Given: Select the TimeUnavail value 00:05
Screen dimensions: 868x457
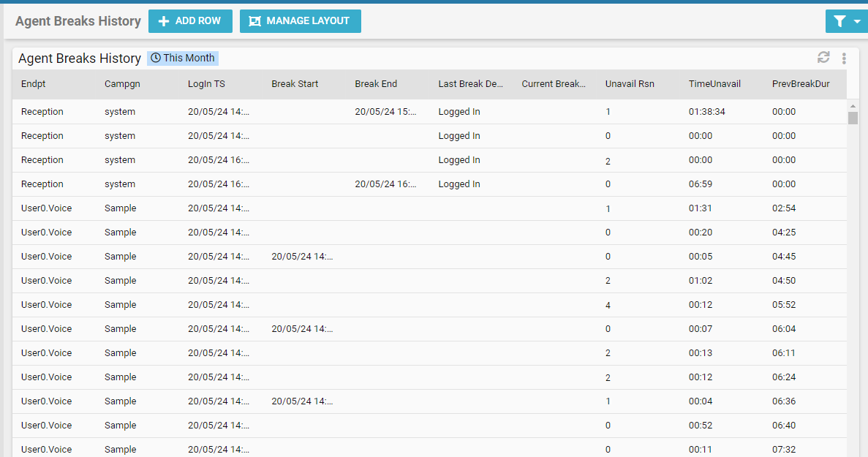Looking at the screenshot, I should [701, 257].
